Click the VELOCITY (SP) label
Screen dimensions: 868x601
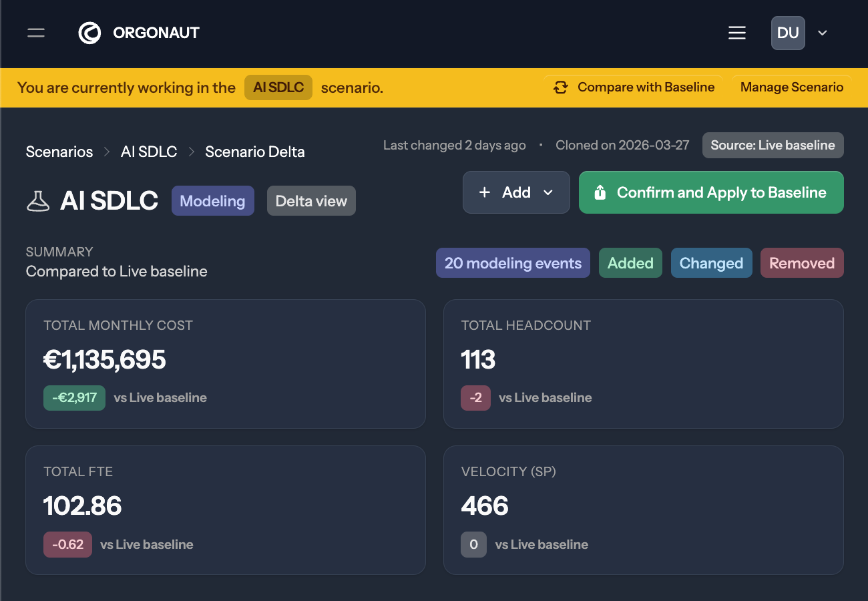click(x=508, y=471)
